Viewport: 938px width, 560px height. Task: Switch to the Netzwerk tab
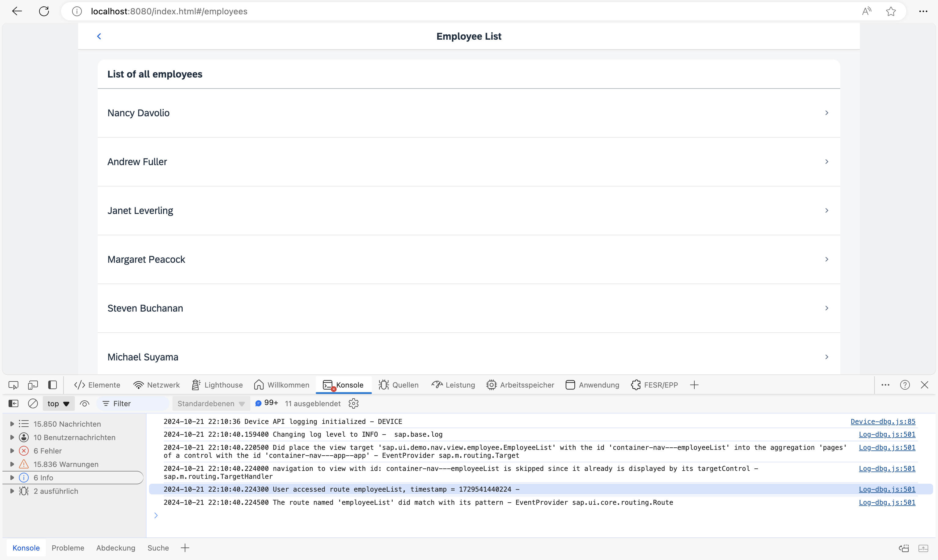pyautogui.click(x=156, y=385)
